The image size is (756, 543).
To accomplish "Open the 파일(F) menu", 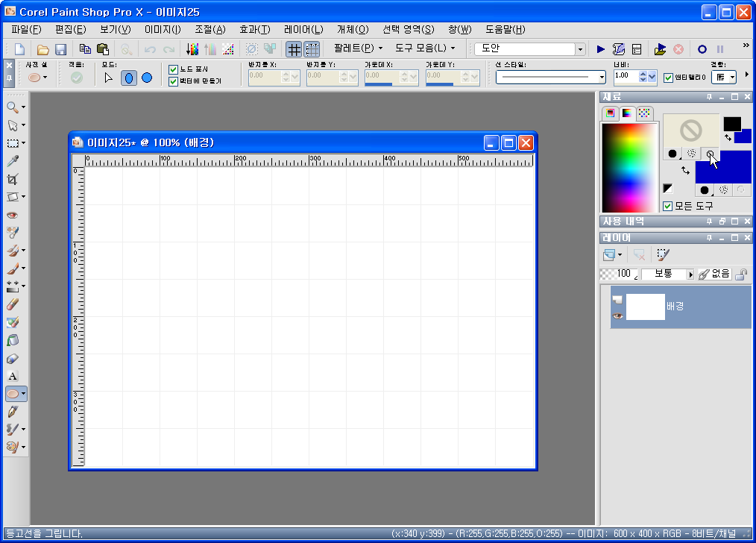I will [26, 29].
